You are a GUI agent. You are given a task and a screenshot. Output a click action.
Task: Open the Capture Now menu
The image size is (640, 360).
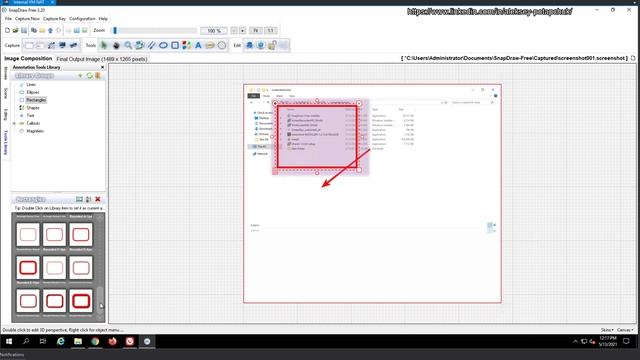(27, 19)
